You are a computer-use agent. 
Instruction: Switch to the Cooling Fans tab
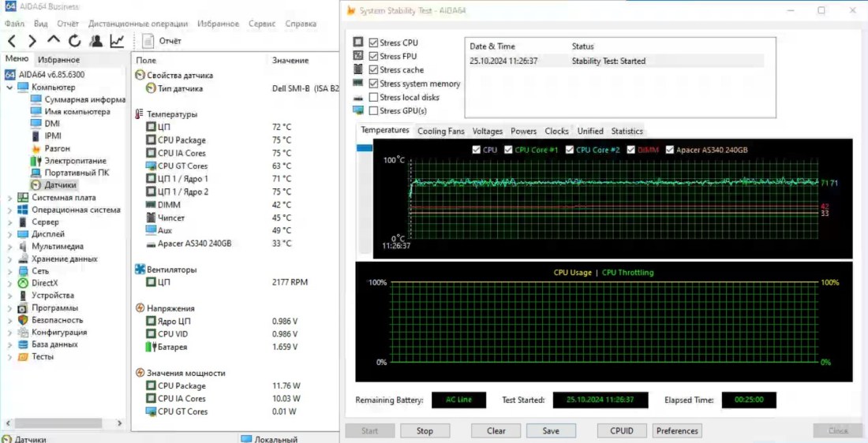click(440, 131)
